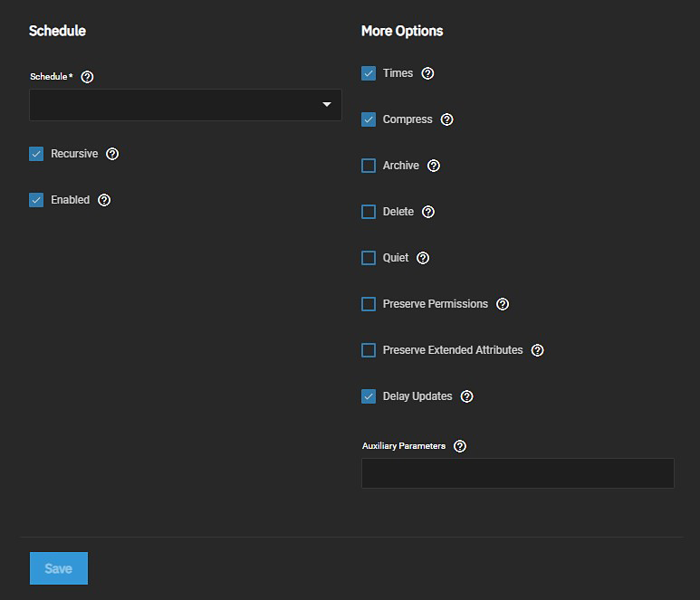700x600 pixels.
Task: Show help for Preserve Permissions
Action: [x=503, y=304]
